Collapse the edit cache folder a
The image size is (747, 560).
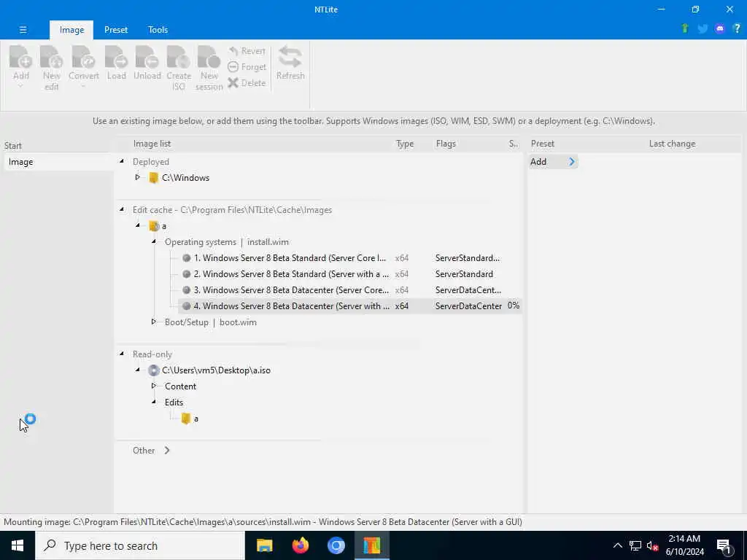138,225
